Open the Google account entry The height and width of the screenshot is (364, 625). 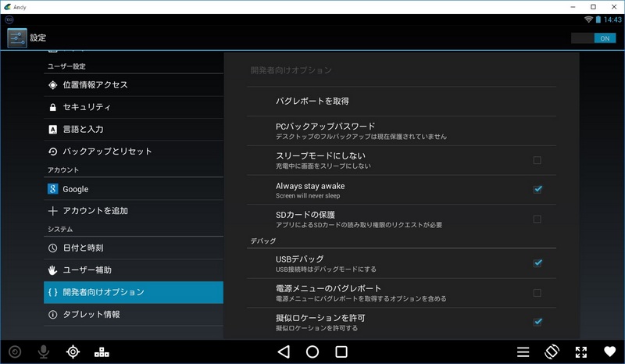point(134,189)
